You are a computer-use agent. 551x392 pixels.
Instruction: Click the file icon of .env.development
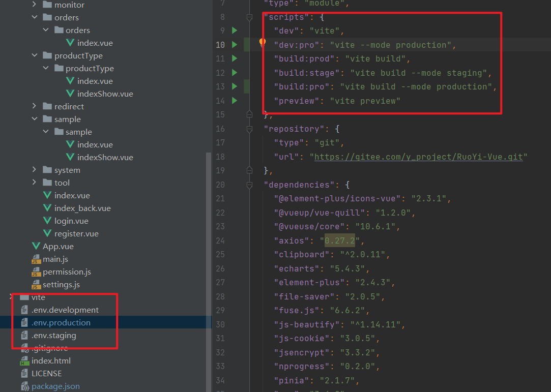[x=24, y=310]
